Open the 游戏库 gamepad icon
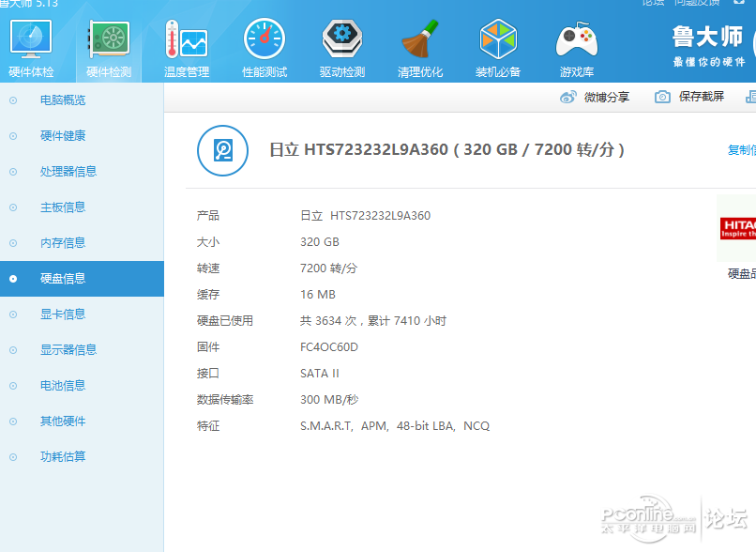This screenshot has width=756, height=552. tap(577, 39)
